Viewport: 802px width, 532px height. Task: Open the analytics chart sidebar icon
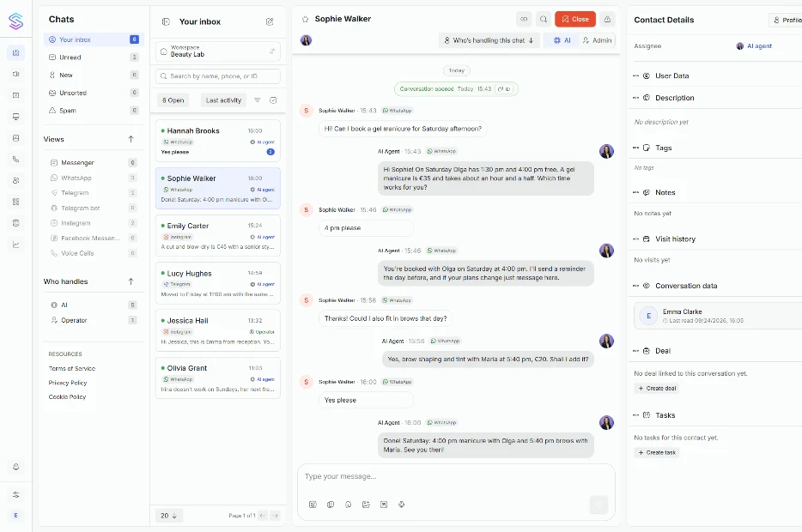15,245
